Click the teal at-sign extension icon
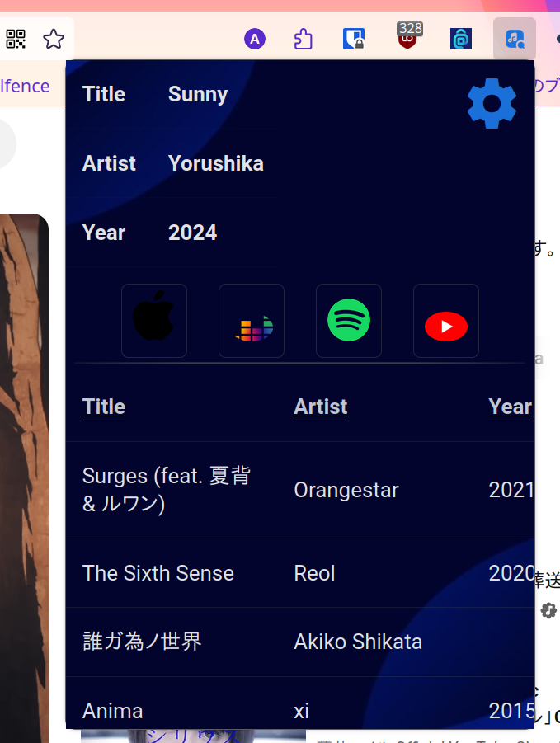The width and height of the screenshot is (560, 743). pyautogui.click(x=461, y=39)
